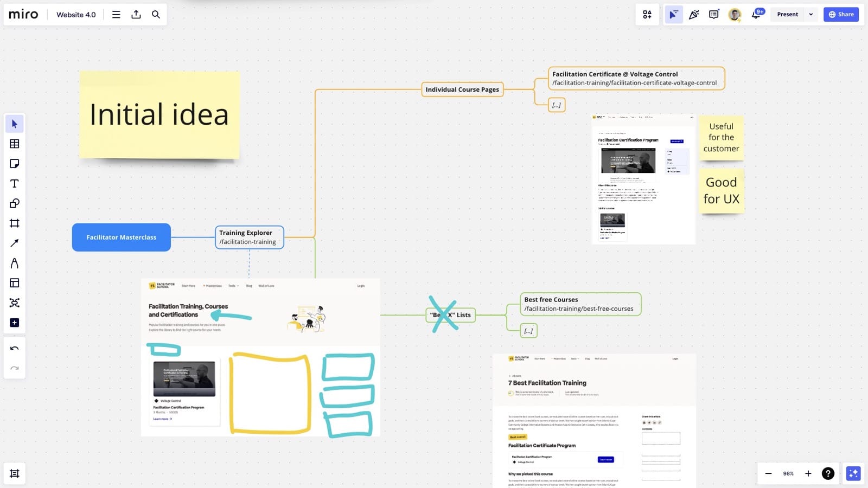Viewport: 868px width, 488px height.
Task: Open the pen tool
Action: click(x=15, y=263)
